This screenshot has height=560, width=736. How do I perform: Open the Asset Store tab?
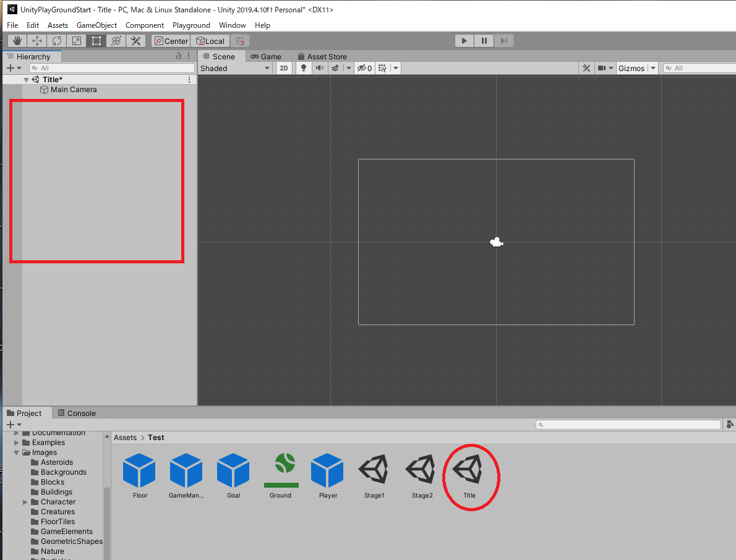coord(322,56)
